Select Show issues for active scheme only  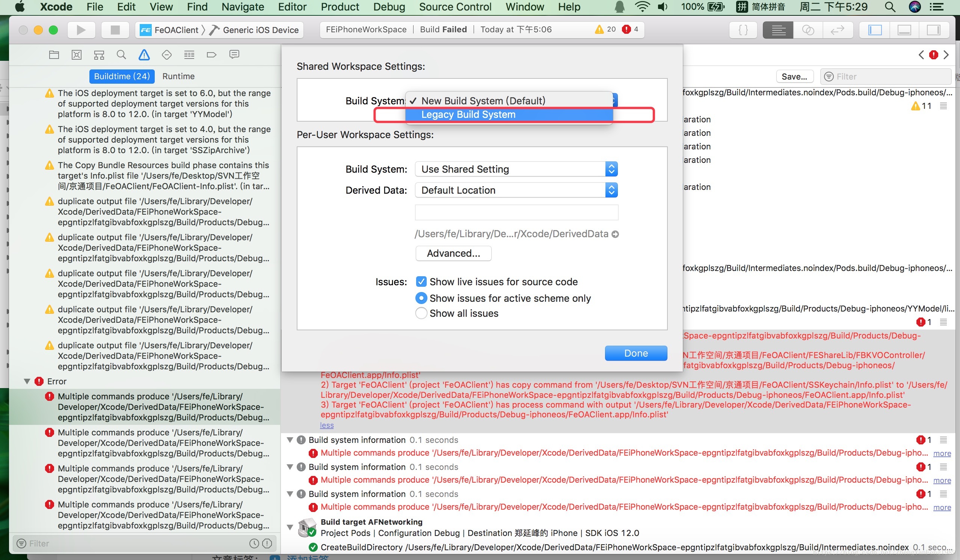coord(421,298)
